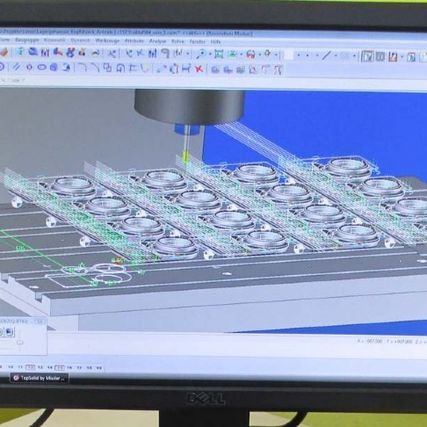Select the parallel lines sketch tool
427x427 pixels.
coord(16,67)
